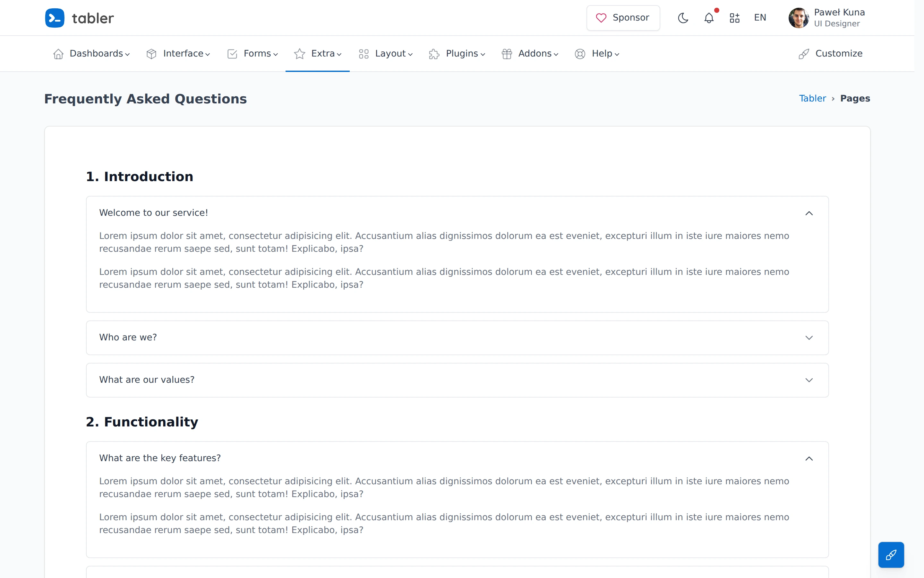Click the Help lifebuoy icon
The width and height of the screenshot is (924, 578).
click(x=580, y=54)
